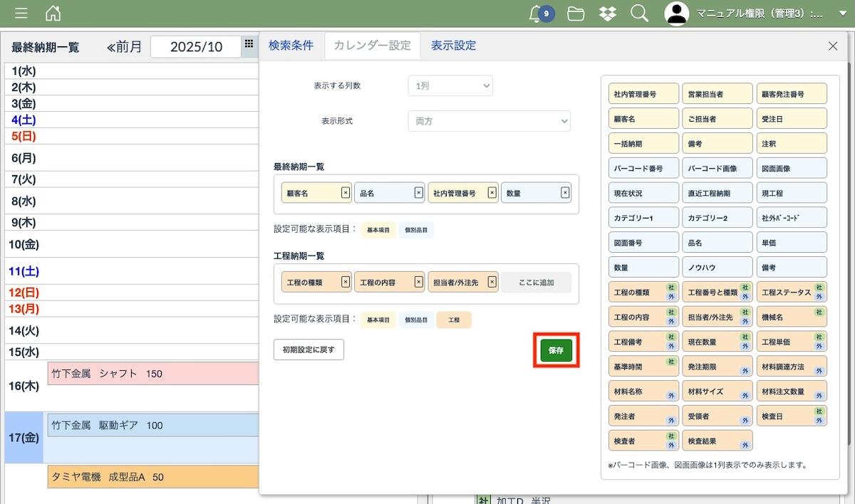Image resolution: width=855 pixels, height=504 pixels.
Task: Go to home via house icon
Action: pos(53,14)
